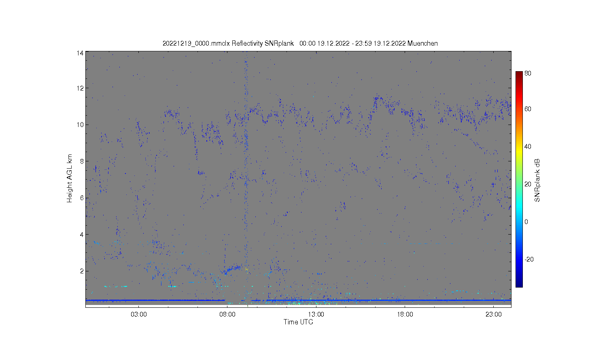The width and height of the screenshot is (607, 364).
Task: Click the 08:00 time tick label
Action: [x=227, y=315]
